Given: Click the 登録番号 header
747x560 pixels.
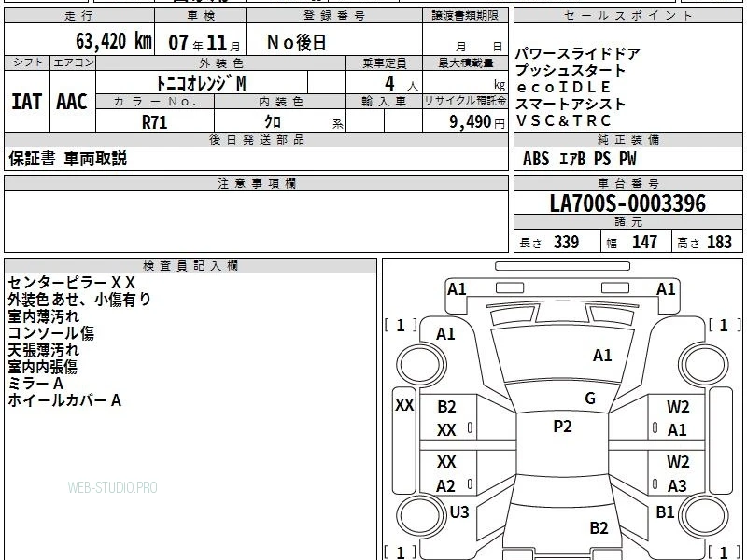Looking at the screenshot, I should point(334,16).
